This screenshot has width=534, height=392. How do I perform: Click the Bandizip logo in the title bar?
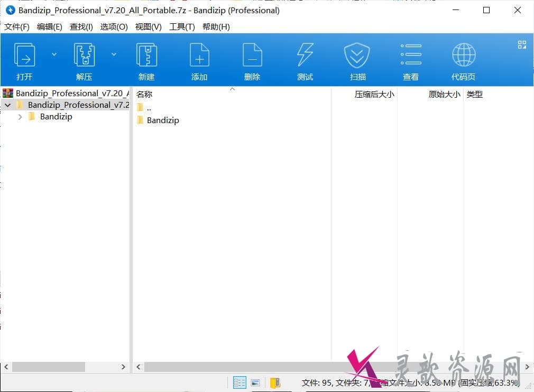[x=11, y=10]
